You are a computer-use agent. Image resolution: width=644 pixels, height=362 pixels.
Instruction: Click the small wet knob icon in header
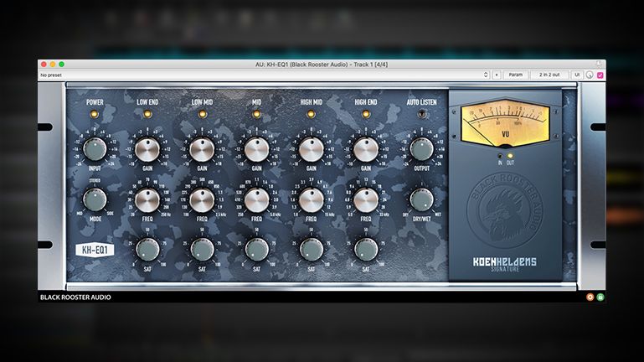590,75
